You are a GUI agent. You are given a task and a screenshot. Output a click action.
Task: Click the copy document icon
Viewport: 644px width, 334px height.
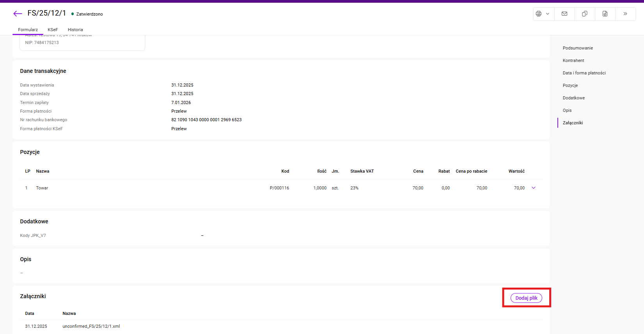pyautogui.click(x=585, y=14)
